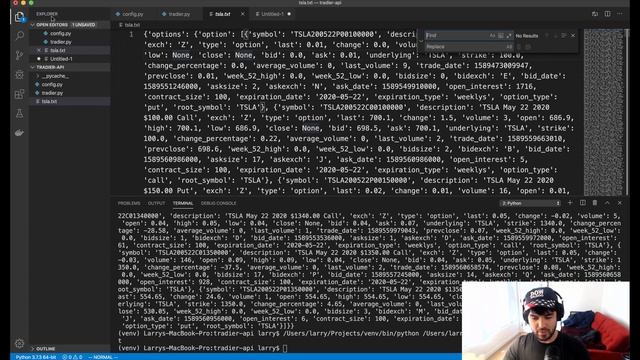Open the editor More Actions ellipsis menu

pyautogui.click(x=620, y=14)
